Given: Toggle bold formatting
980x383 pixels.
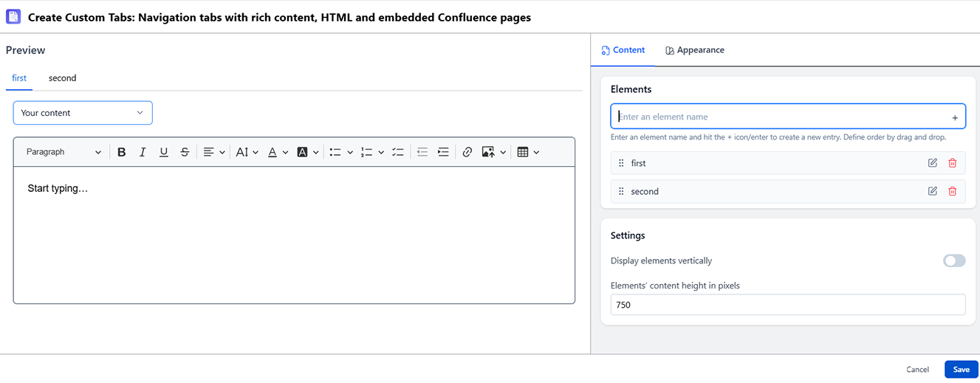Looking at the screenshot, I should click(x=122, y=152).
